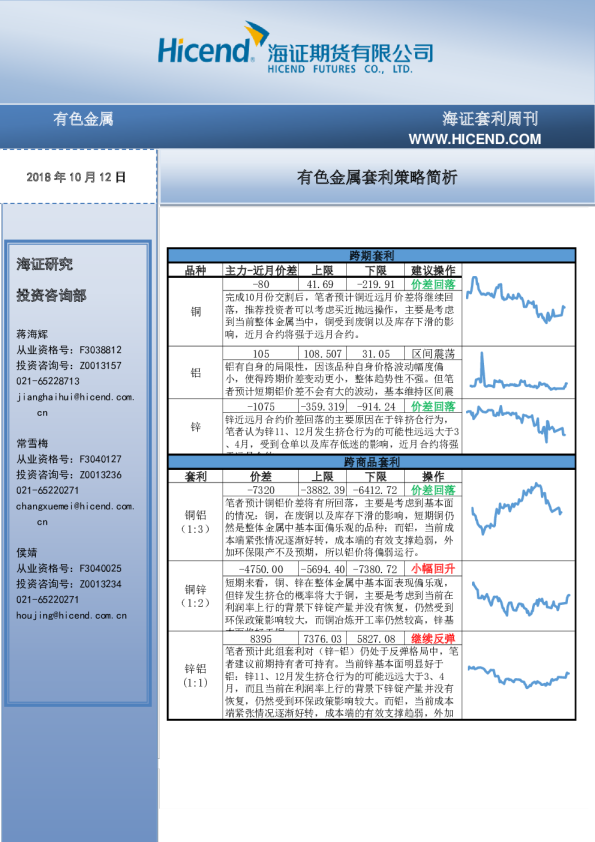595x842 pixels.
Task: Select zinc-aluminum lower limit 5827.08
Action: [376, 639]
